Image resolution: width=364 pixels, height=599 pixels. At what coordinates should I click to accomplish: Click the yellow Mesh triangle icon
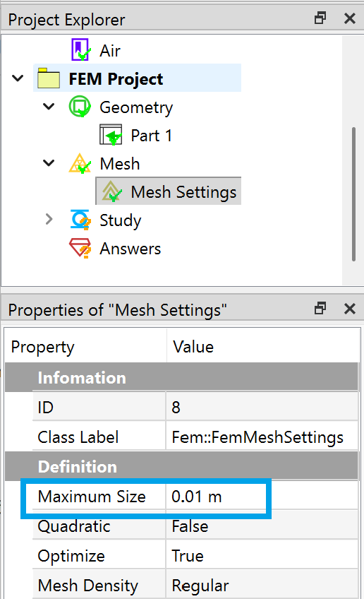[x=80, y=163]
